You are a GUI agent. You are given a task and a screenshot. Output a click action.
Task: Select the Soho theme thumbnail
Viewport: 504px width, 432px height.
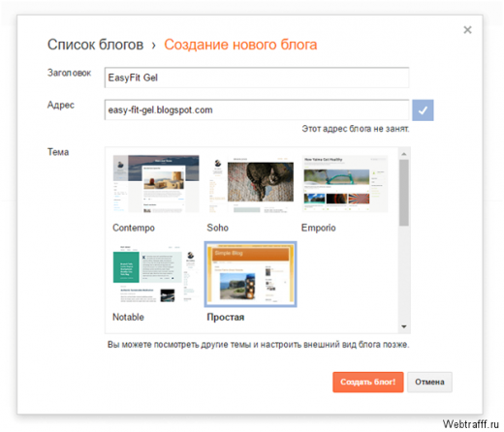click(x=250, y=185)
